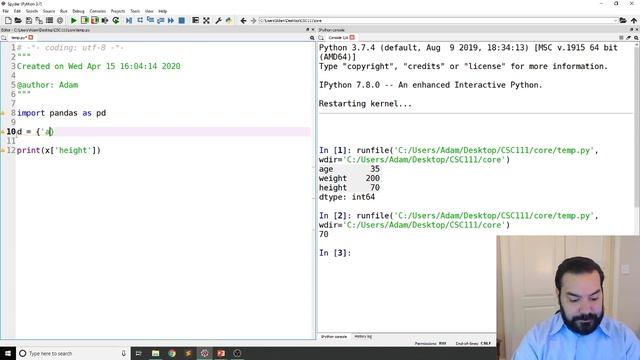
Task: Run current line in debugger icon
Action: click(140, 20)
